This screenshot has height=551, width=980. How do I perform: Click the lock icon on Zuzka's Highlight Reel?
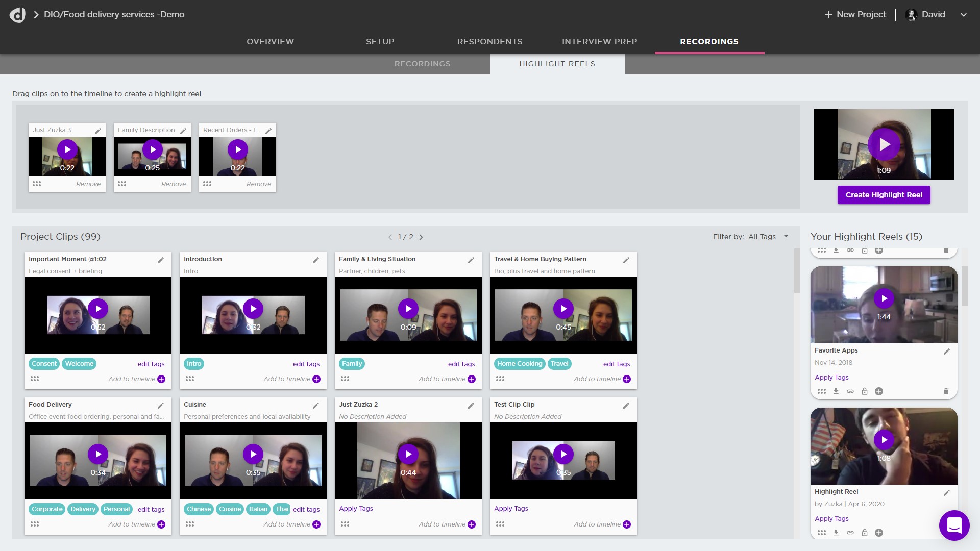[865, 532]
